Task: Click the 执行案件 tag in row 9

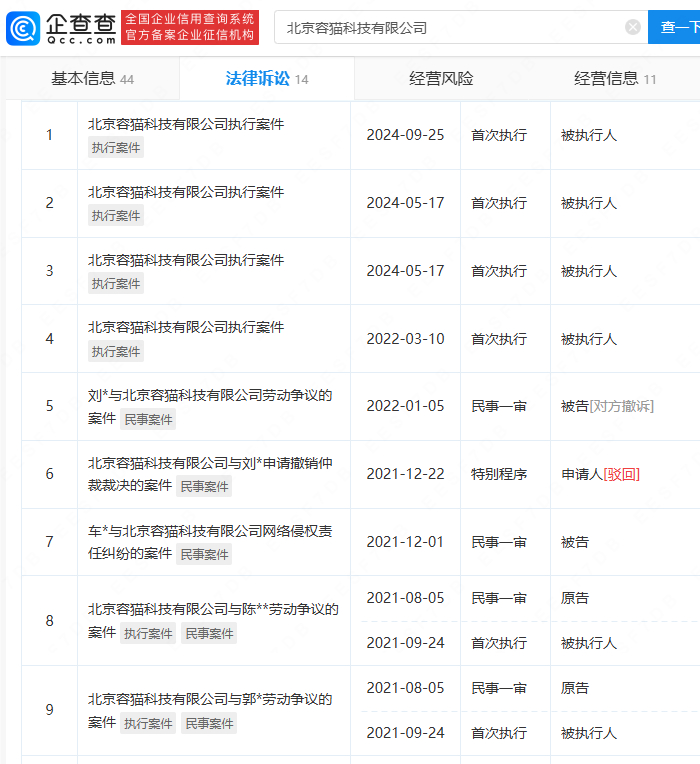Action: pyautogui.click(x=148, y=724)
